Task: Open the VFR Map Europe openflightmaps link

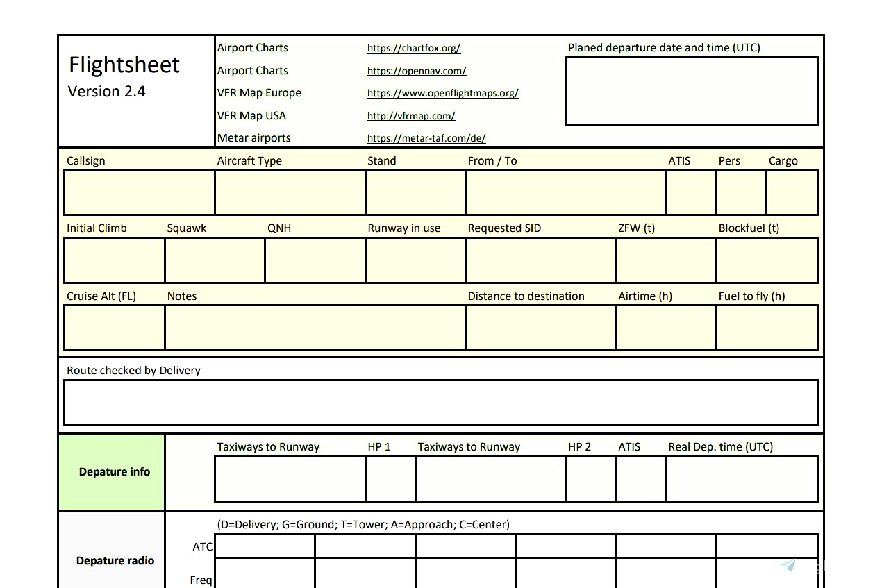Action: (x=442, y=93)
